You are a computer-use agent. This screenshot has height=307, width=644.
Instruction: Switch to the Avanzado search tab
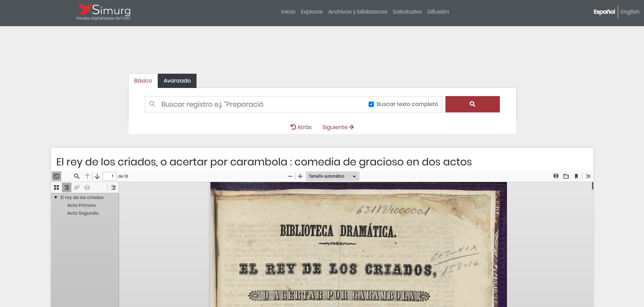click(177, 81)
